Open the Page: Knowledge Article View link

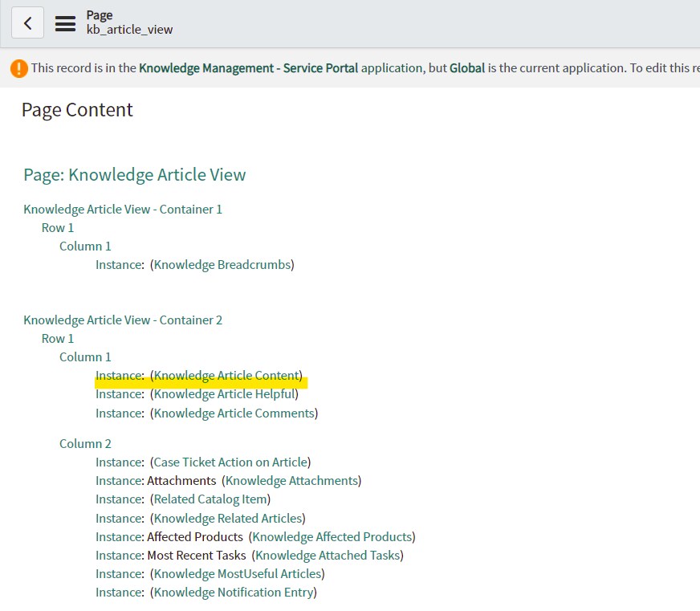[x=135, y=175]
